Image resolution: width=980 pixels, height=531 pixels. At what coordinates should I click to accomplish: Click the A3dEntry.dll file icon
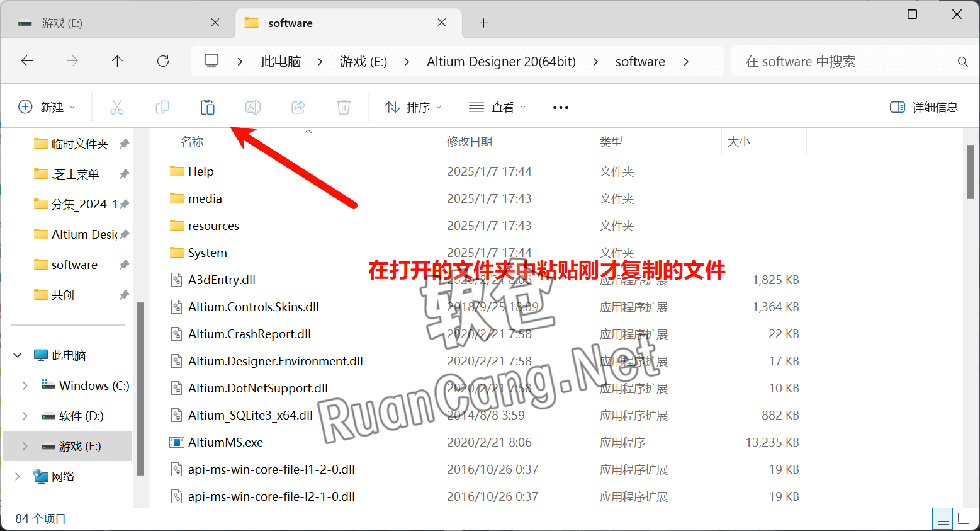coord(177,280)
